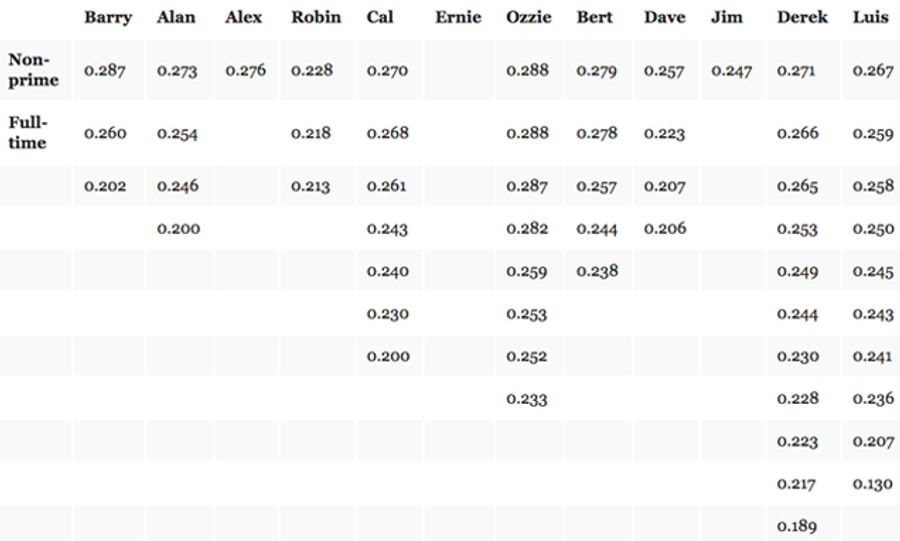Select the Luis column header

(x=870, y=17)
